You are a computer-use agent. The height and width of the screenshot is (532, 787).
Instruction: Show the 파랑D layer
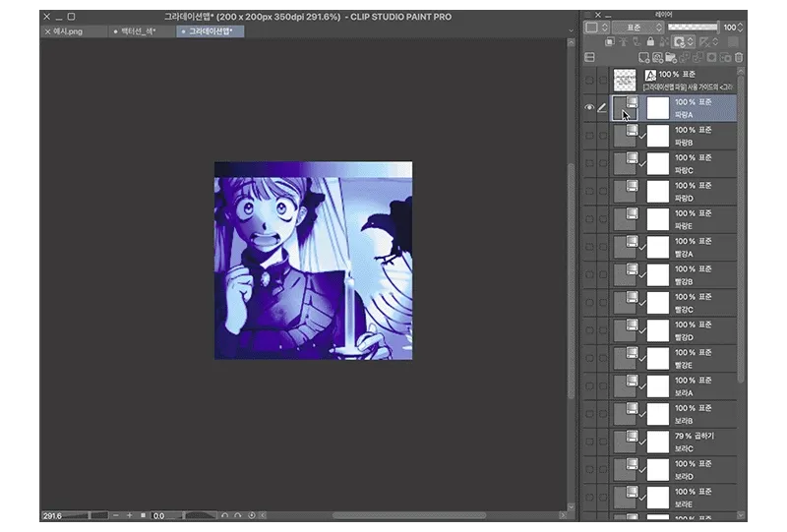pyautogui.click(x=589, y=191)
